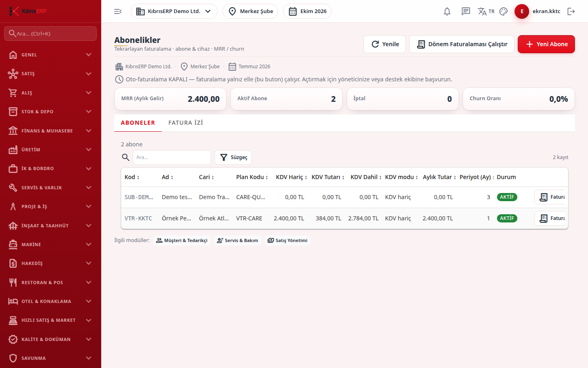Switch to the Fatura İzi tab
The height and width of the screenshot is (368, 588).
[186, 123]
